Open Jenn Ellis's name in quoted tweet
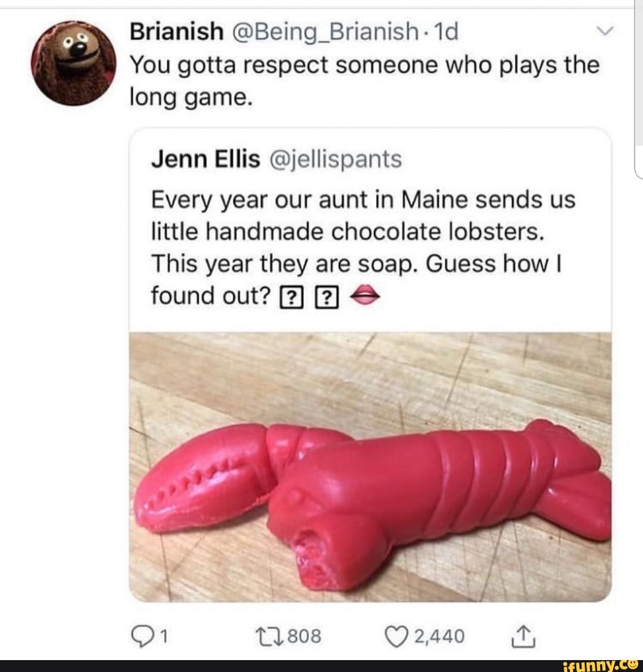This screenshot has height=672, width=643. click(x=205, y=159)
